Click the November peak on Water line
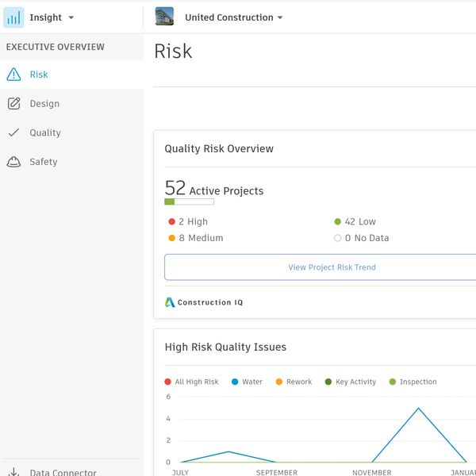476x476 pixels. tap(418, 409)
